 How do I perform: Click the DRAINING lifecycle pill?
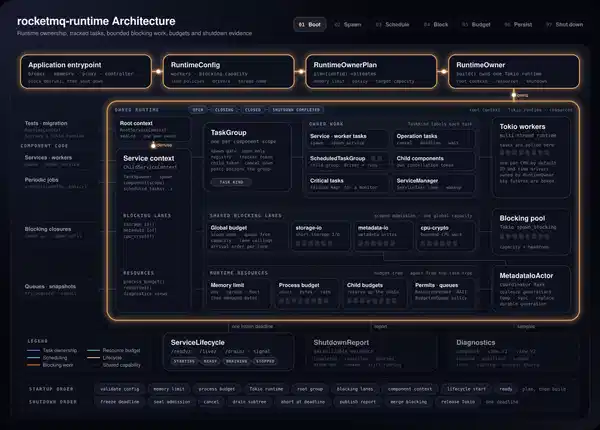pyautogui.click(x=236, y=361)
